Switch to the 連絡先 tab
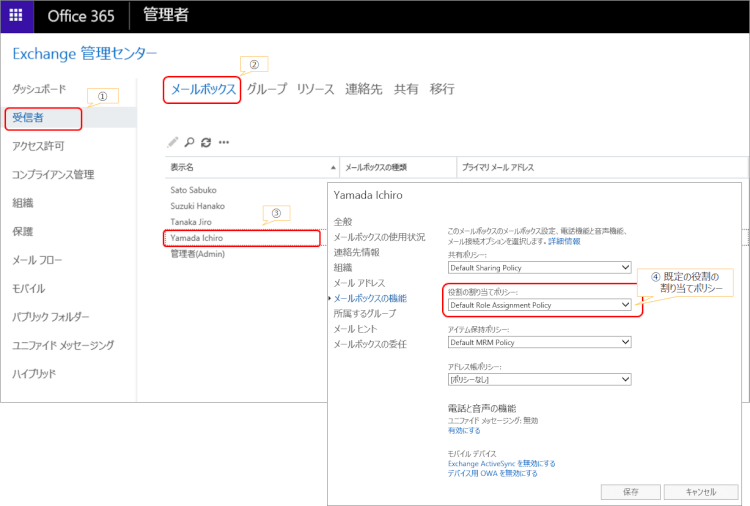The height and width of the screenshot is (506, 750). tap(364, 89)
